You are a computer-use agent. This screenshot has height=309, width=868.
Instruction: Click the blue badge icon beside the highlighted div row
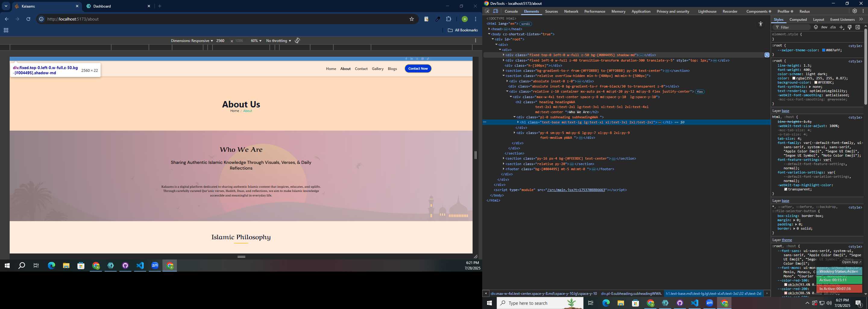point(767,55)
